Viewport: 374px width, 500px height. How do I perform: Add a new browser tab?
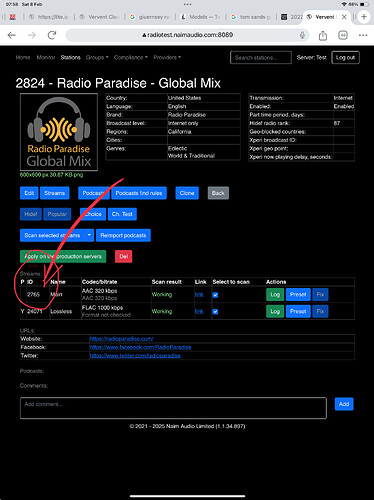(364, 17)
